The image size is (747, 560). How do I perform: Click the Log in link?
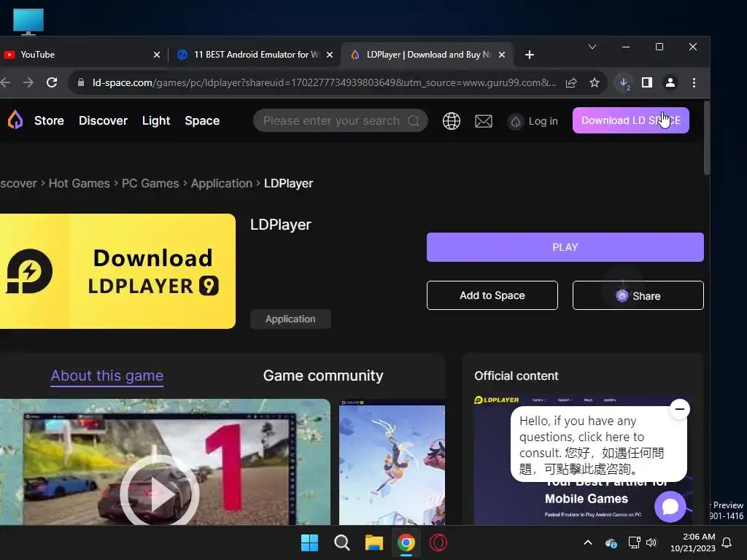(543, 122)
